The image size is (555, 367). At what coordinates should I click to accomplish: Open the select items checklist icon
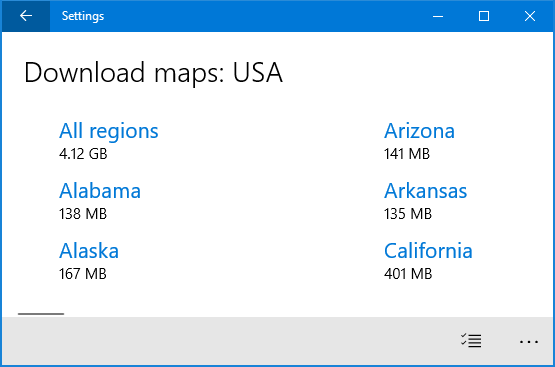[471, 340]
